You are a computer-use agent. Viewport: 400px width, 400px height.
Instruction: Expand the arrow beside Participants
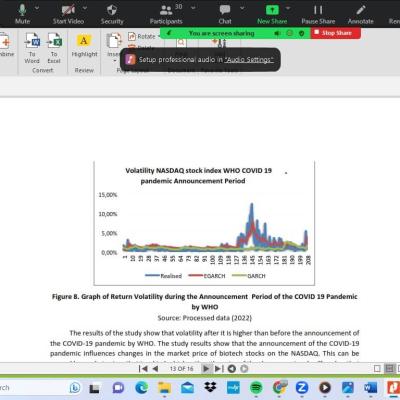[x=192, y=8]
